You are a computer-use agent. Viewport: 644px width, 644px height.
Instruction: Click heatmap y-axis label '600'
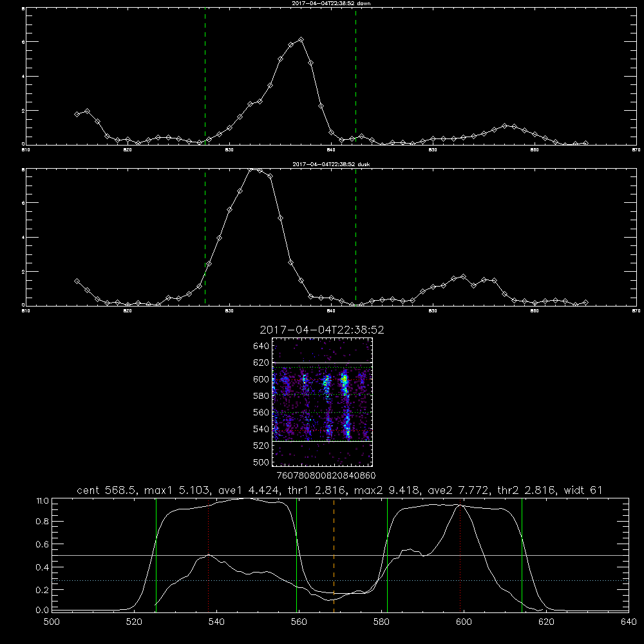pyautogui.click(x=261, y=379)
